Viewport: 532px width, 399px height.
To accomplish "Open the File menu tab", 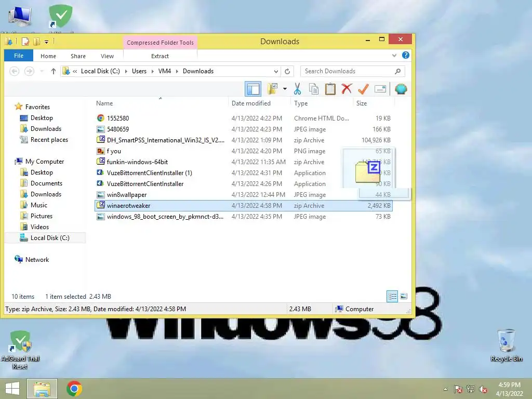I will tap(19, 56).
